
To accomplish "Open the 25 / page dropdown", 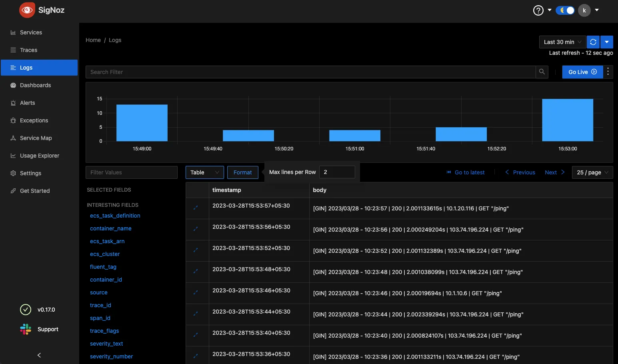I will (592, 172).
